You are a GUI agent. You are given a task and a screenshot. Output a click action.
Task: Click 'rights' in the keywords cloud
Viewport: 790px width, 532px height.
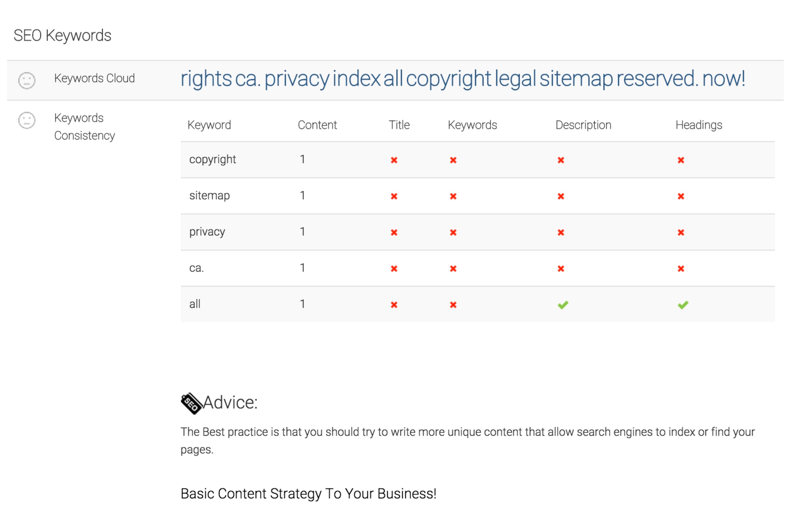(x=206, y=79)
